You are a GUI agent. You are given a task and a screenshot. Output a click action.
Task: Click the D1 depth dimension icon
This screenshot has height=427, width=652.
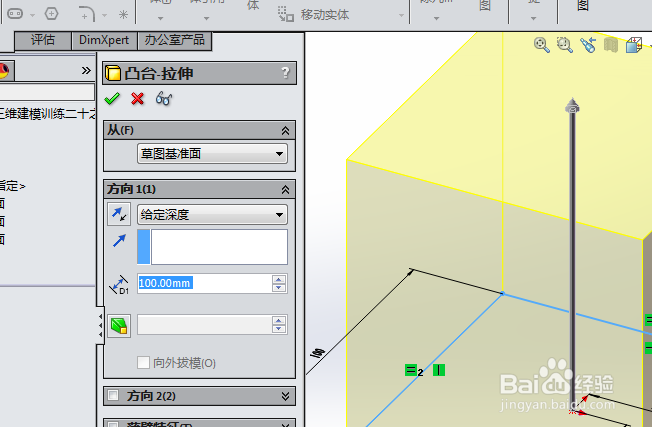pyautogui.click(x=119, y=284)
